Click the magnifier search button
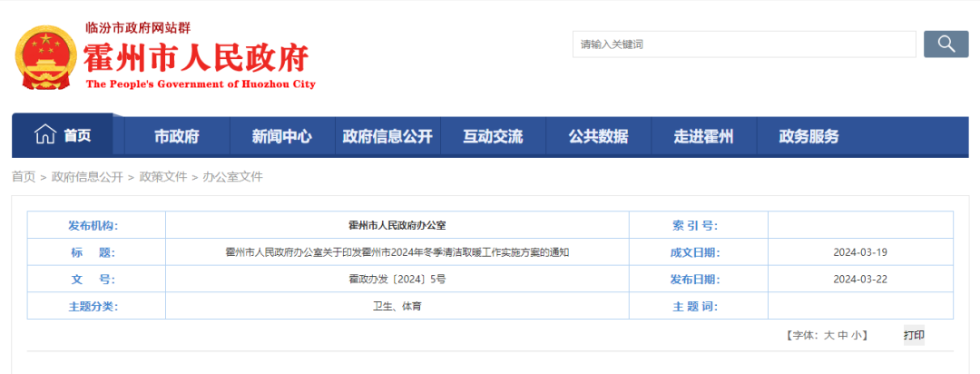Image resolution: width=980 pixels, height=374 pixels. 946,44
